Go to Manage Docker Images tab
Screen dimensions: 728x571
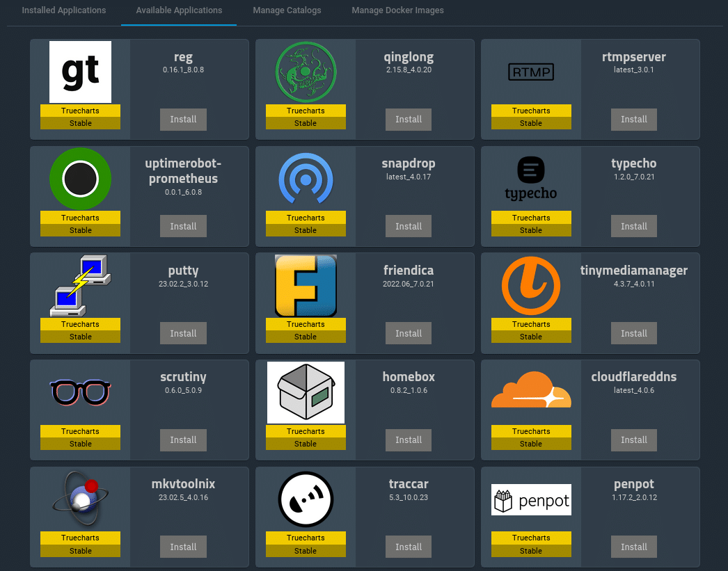[x=398, y=10]
